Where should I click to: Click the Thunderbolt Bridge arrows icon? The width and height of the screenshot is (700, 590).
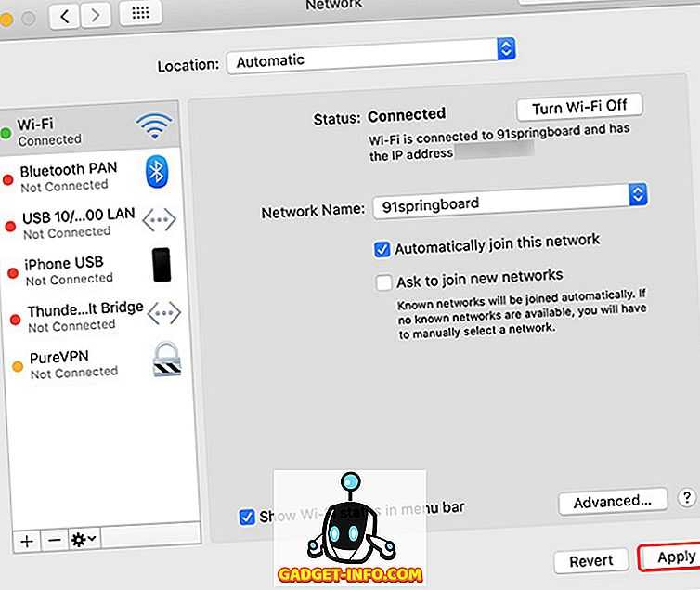[x=164, y=312]
